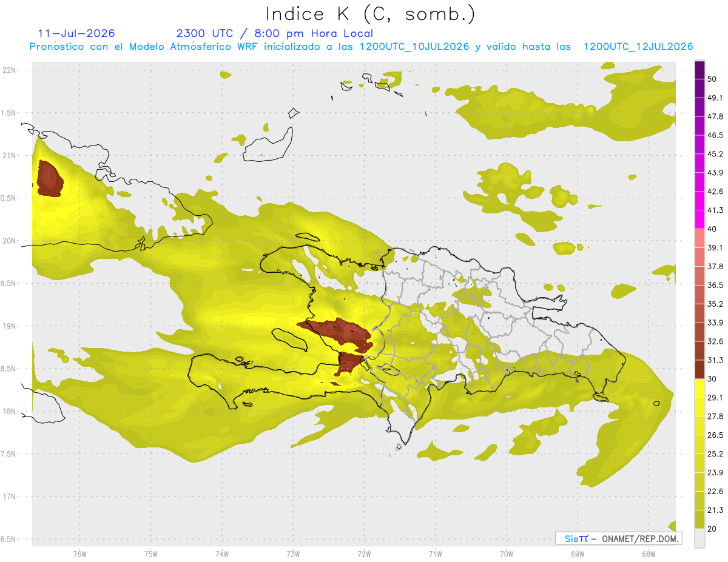Click the colorbar value "40"
Image resolution: width=728 pixels, height=562 pixels.
point(712,229)
